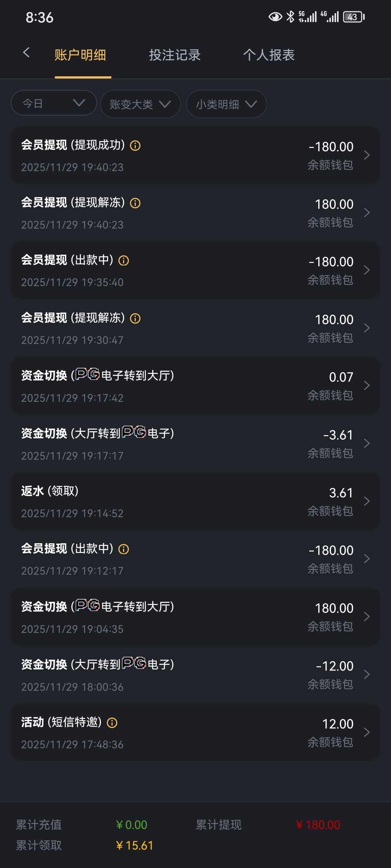Open the 0.07 PG电子转到大厅 record
The width and height of the screenshot is (391, 868).
coord(195,386)
